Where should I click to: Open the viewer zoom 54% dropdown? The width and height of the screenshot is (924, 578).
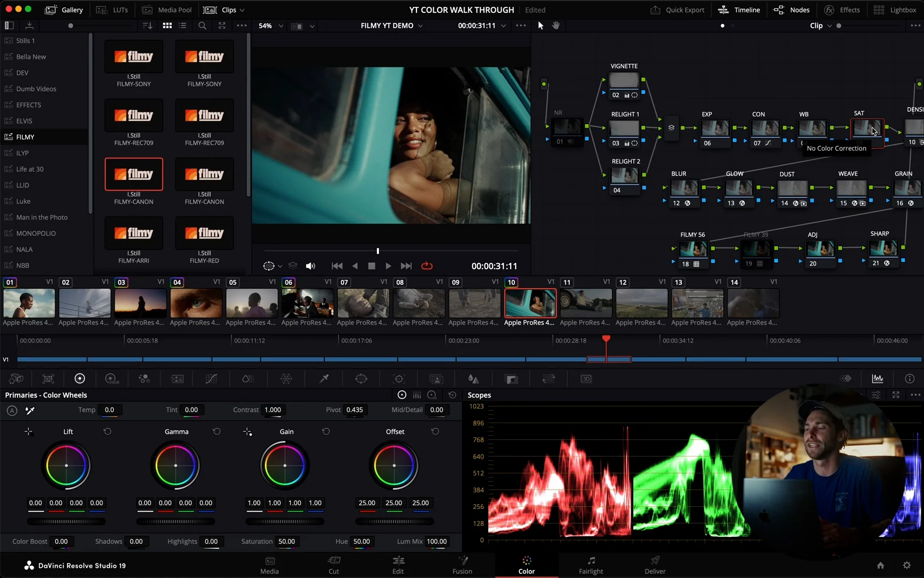(x=271, y=26)
